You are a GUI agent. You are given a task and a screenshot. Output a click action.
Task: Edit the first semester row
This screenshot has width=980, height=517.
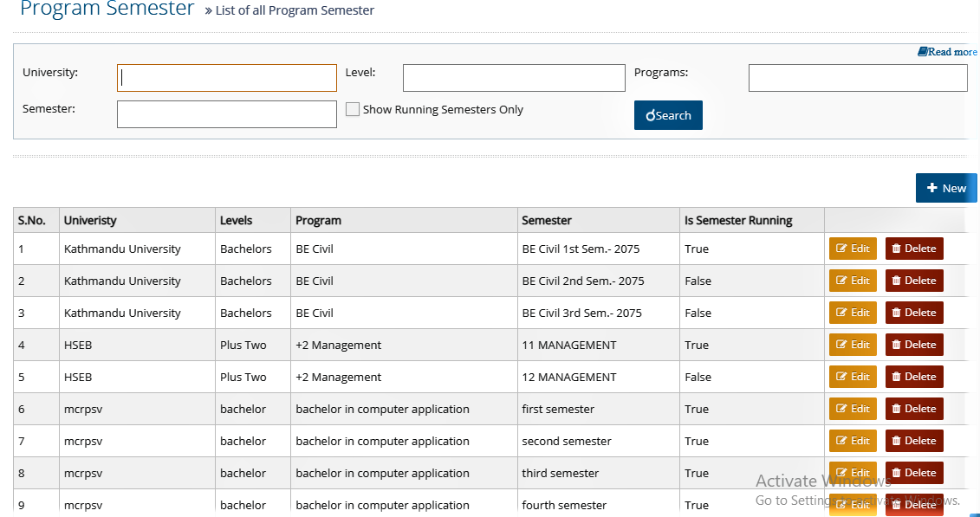[853, 409]
